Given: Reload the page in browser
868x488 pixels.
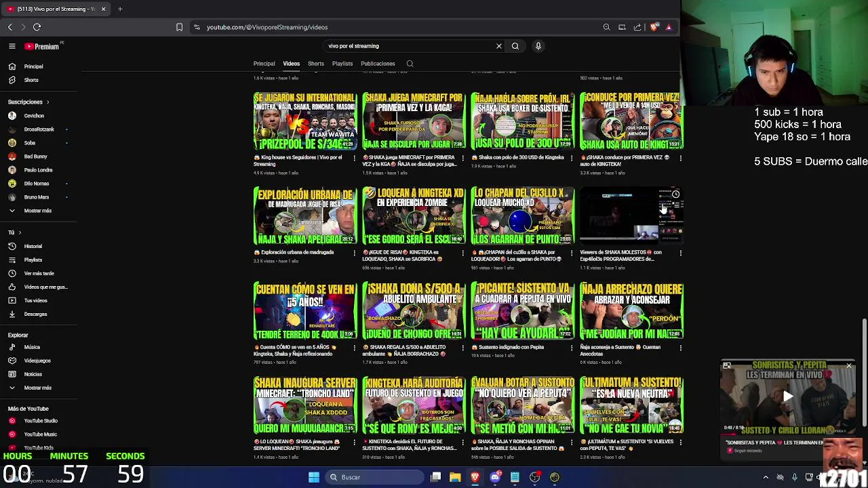Looking at the screenshot, I should 37,27.
